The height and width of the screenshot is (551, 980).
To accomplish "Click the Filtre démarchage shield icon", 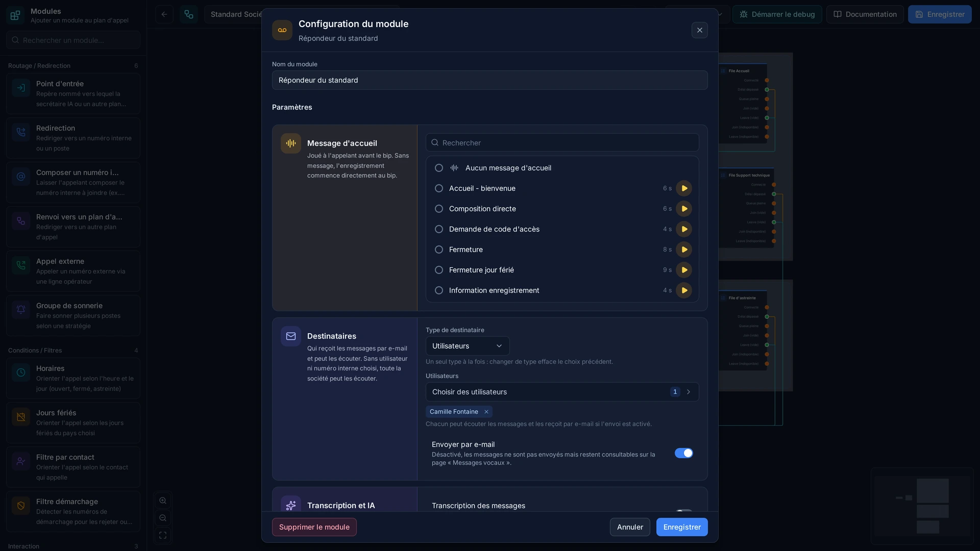I will pyautogui.click(x=21, y=506).
